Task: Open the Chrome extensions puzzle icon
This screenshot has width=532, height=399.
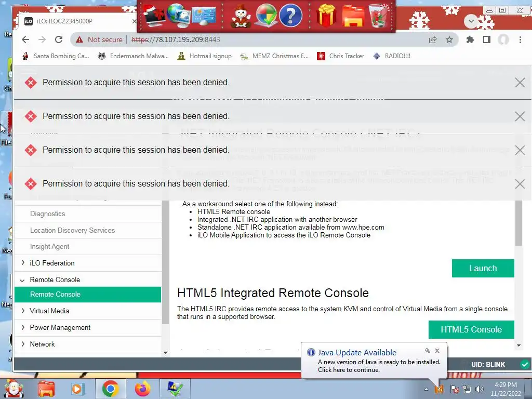Action: point(470,39)
